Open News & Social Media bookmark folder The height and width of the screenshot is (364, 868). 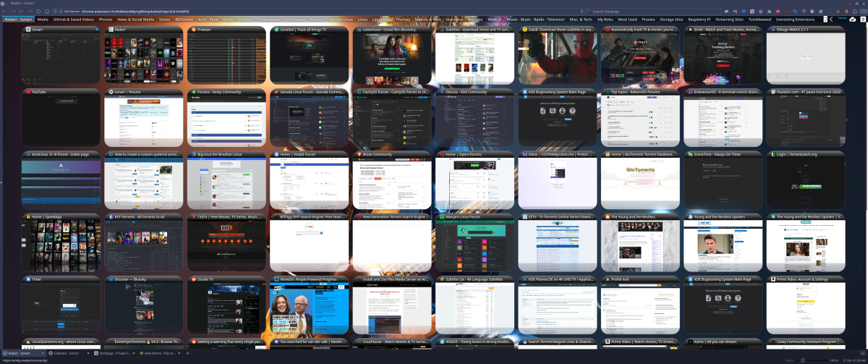point(135,20)
